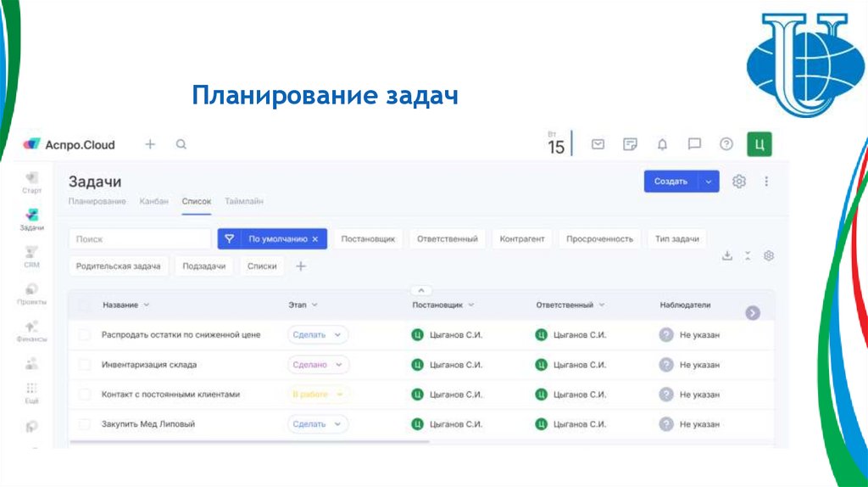Check the Закупить Мед Липовый checkbox

pyautogui.click(x=84, y=424)
